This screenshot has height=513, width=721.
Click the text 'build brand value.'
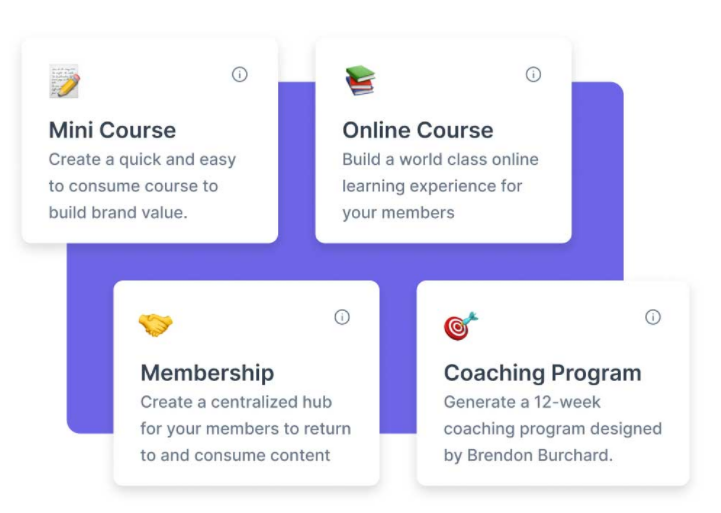pos(118,212)
